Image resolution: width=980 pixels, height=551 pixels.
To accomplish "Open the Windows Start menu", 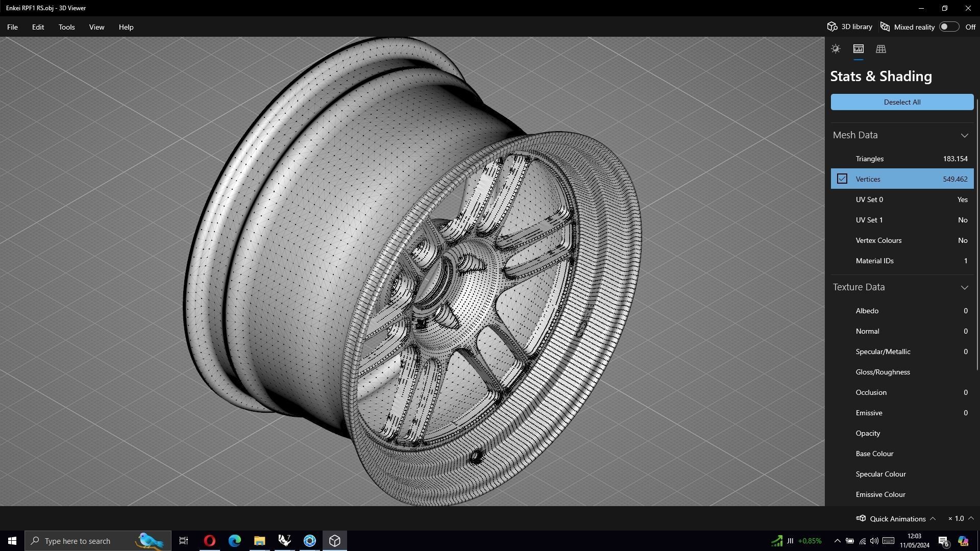I will (12, 541).
